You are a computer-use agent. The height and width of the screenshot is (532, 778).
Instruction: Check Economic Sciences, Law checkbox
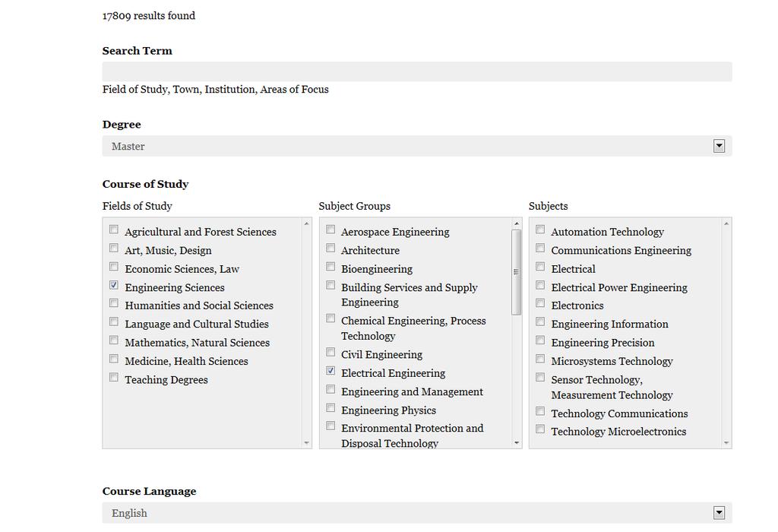point(114,267)
